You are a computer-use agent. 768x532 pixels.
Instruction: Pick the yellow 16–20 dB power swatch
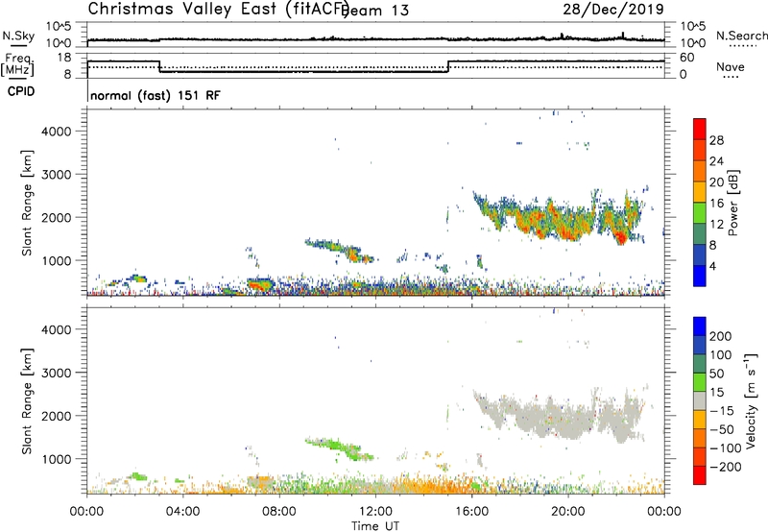point(700,192)
